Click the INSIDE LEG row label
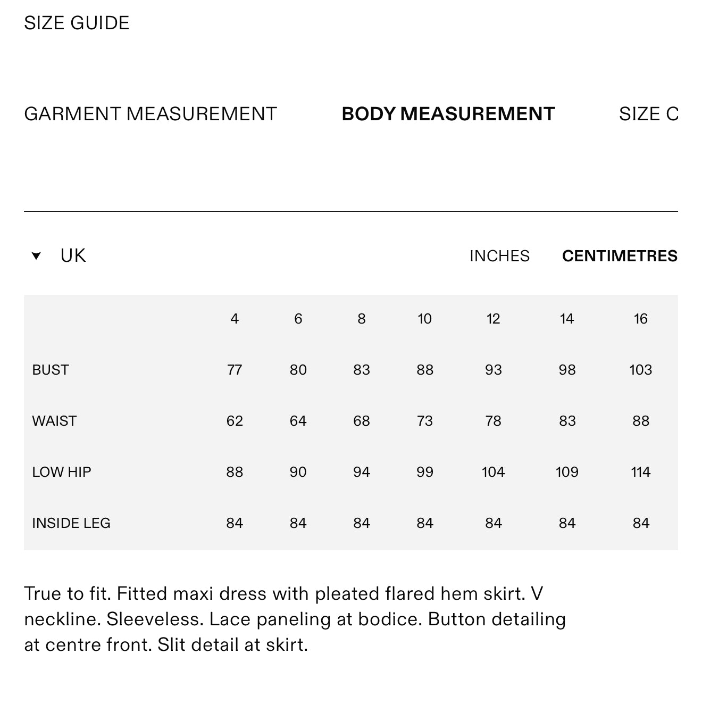This screenshot has width=702, height=728. click(x=71, y=523)
